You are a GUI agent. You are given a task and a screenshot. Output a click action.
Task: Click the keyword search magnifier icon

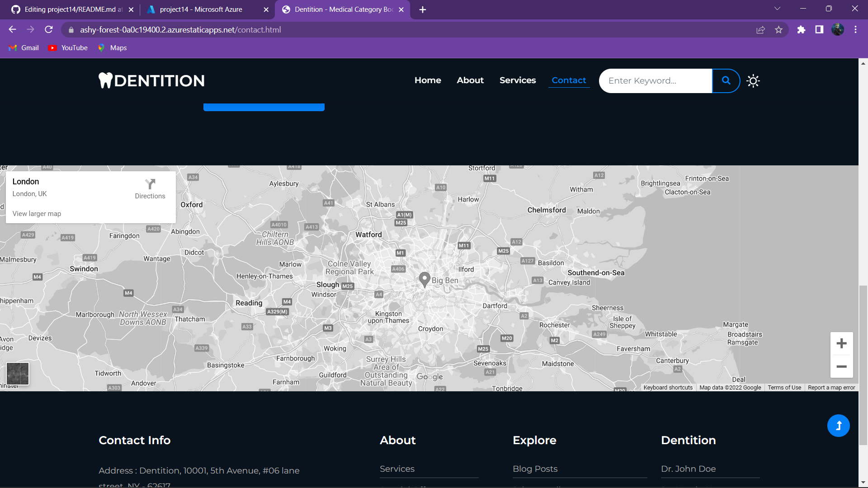[726, 80]
